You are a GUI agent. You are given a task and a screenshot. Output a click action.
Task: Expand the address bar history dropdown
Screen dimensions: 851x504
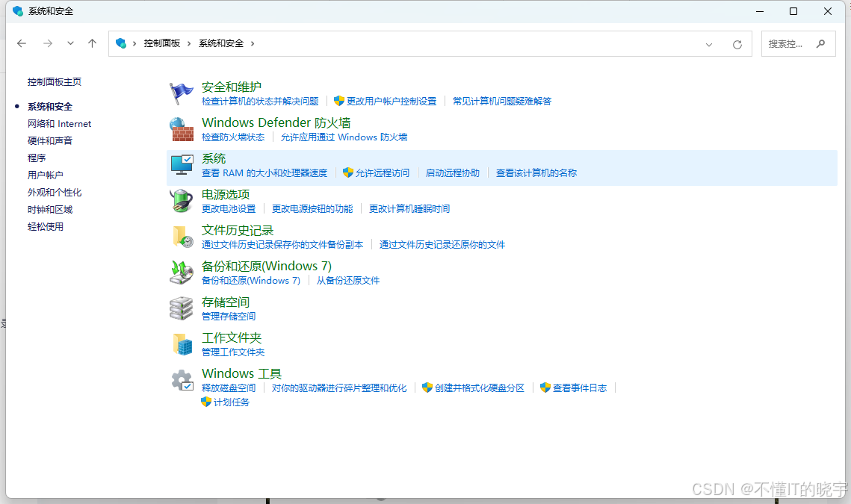pyautogui.click(x=709, y=45)
